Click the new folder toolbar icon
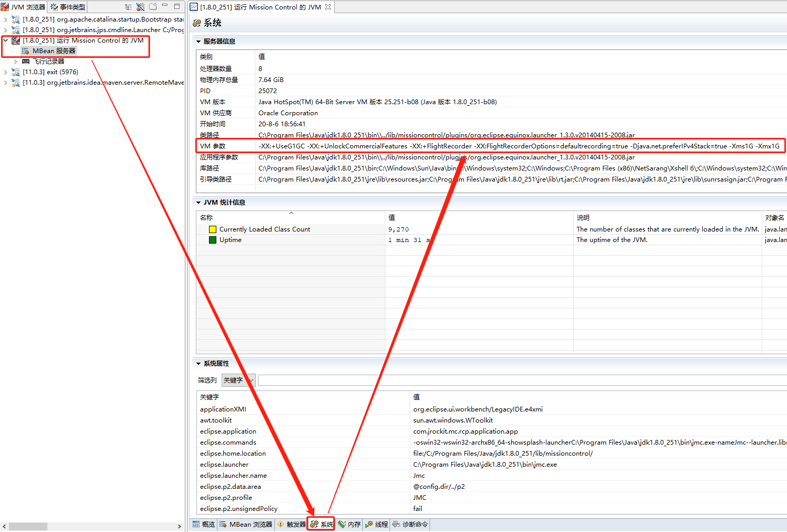 (x=152, y=6)
